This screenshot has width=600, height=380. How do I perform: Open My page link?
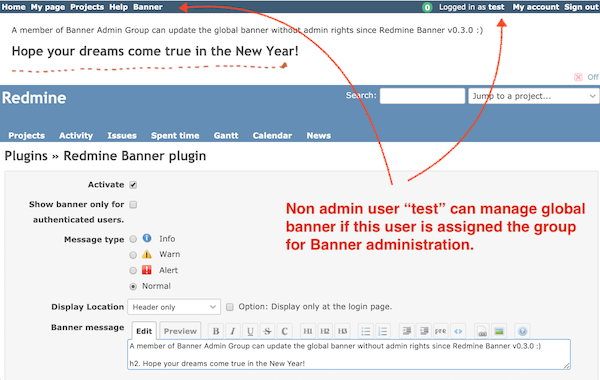click(x=48, y=7)
